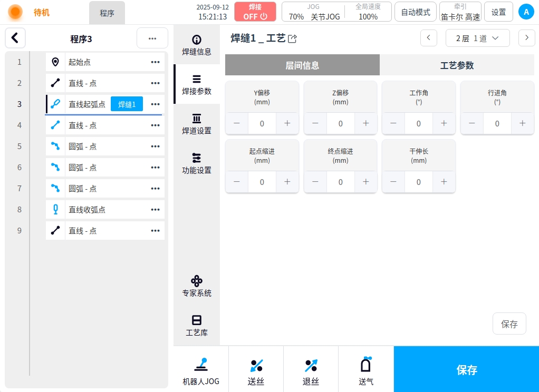Expand the 2层 1道 layer dropdown

(478, 38)
